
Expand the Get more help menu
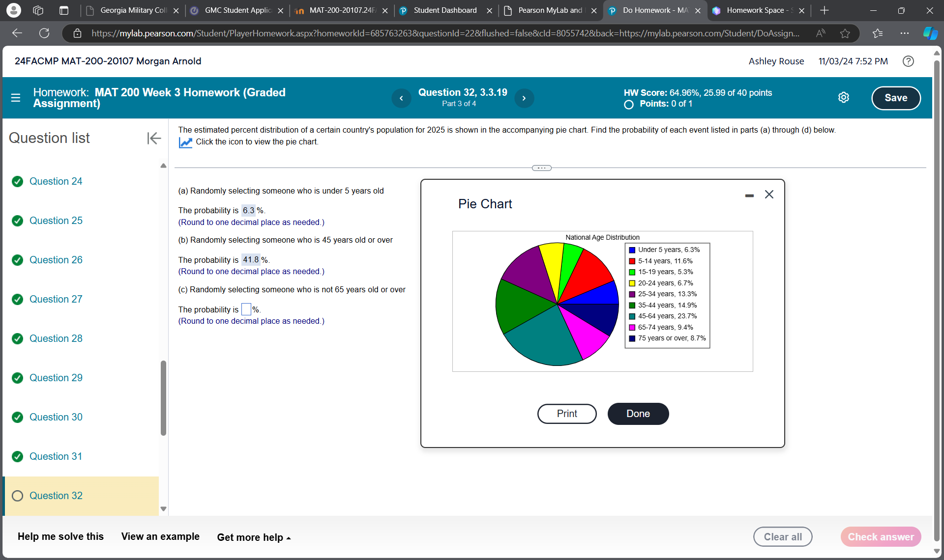(x=254, y=537)
